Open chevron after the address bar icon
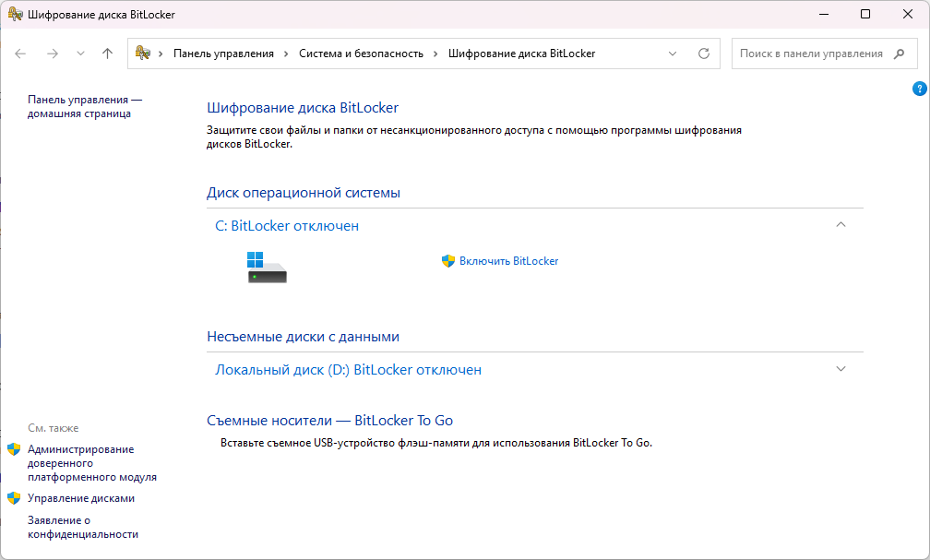930x560 pixels. tap(161, 54)
